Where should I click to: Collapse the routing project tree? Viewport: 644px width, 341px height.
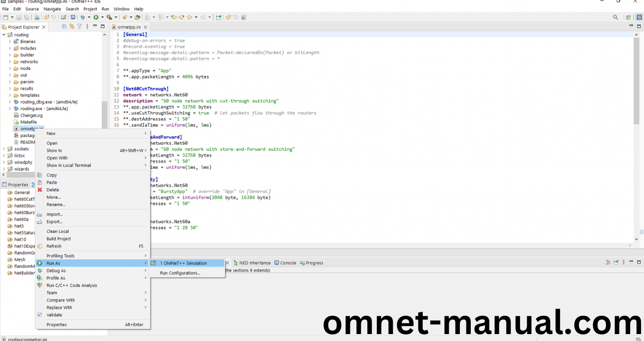(3, 35)
